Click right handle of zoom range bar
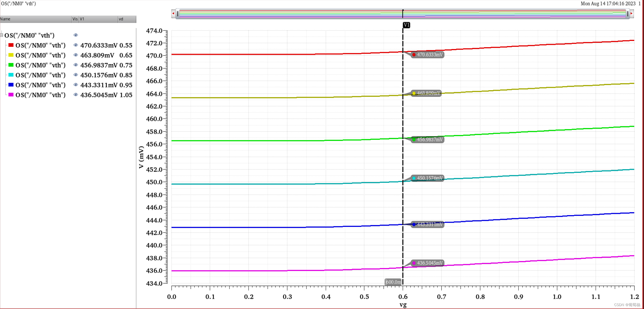The height and width of the screenshot is (309, 644). coord(628,14)
